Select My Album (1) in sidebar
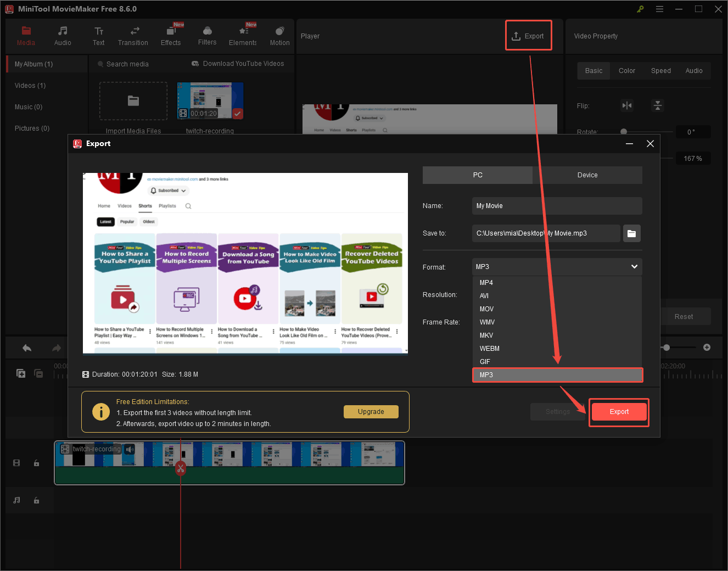Viewport: 728px width, 571px height. pyautogui.click(x=47, y=64)
